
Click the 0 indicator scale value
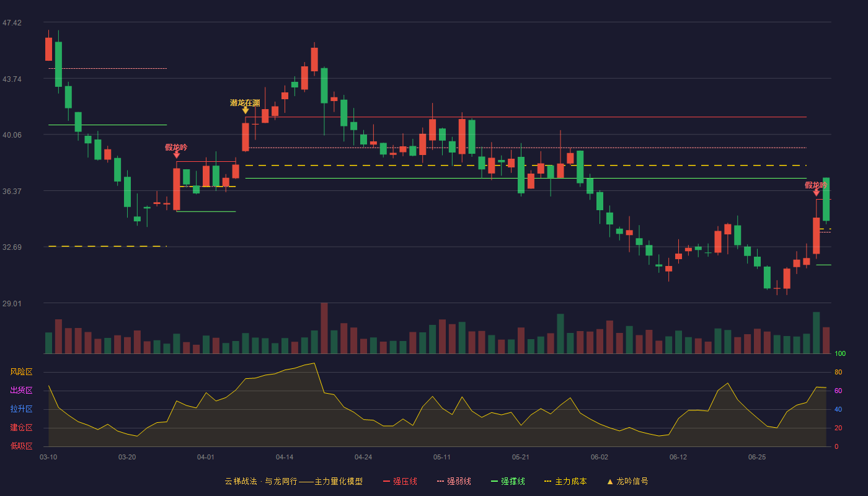click(836, 446)
